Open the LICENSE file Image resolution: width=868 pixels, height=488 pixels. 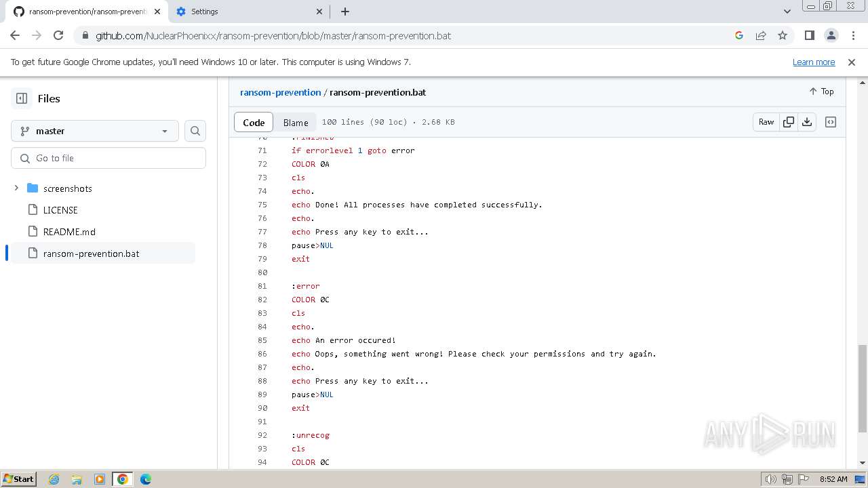click(60, 210)
